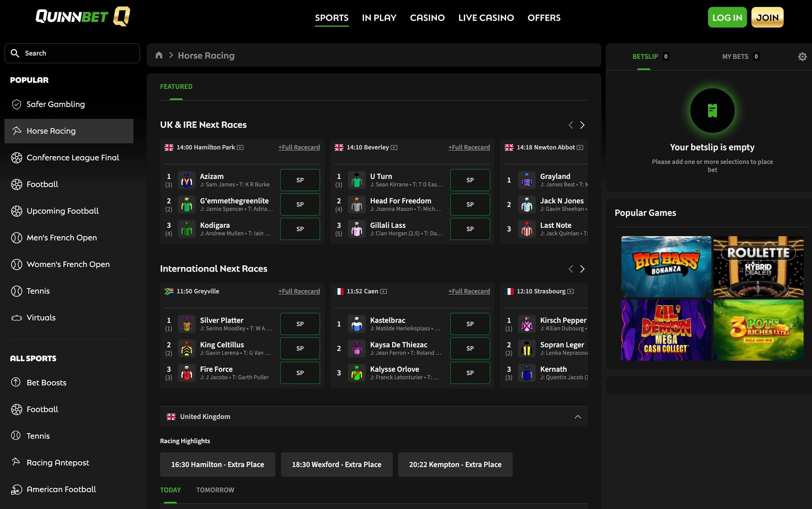Switch to the MY BETS tab
Screen dimensions: 812x509
(x=740, y=57)
